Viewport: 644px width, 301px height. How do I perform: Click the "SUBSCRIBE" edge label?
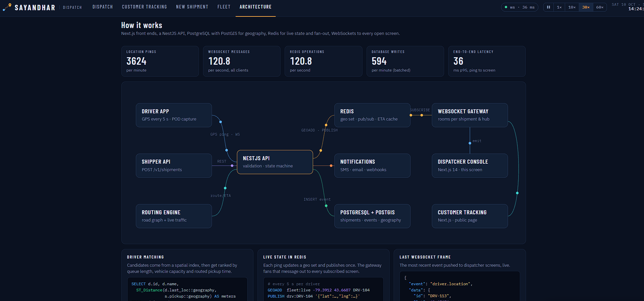[420, 110]
